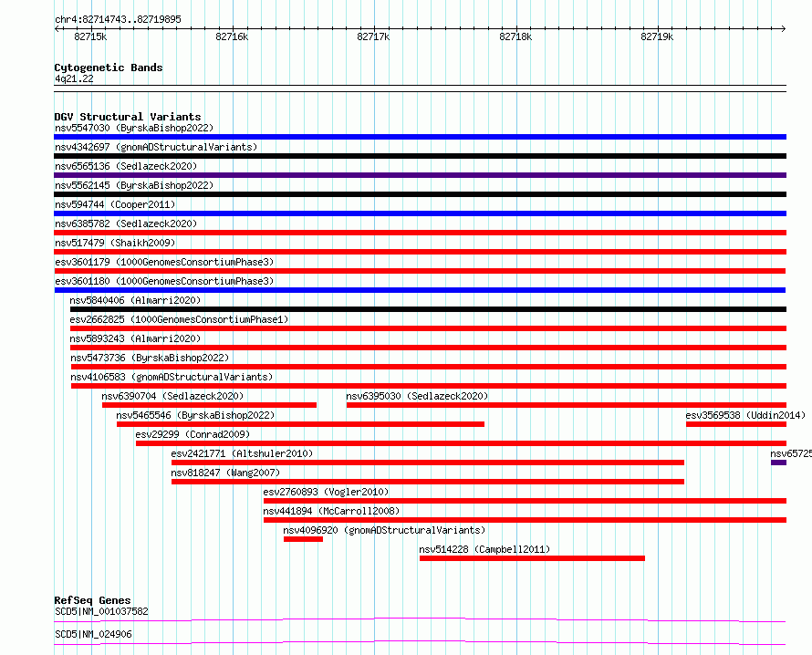Click nsv5840406 (Almarri2020) label
Screen dimensions: 812x655
click(x=135, y=300)
